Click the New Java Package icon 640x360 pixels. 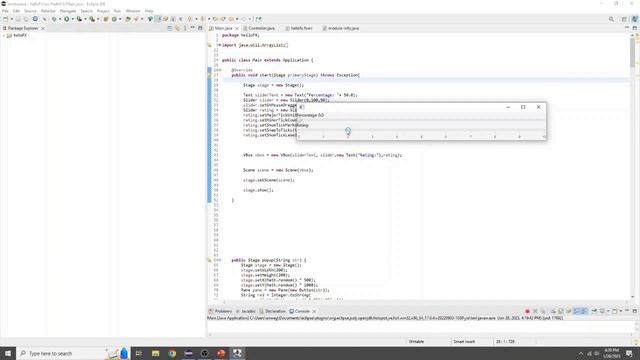(x=106, y=19)
